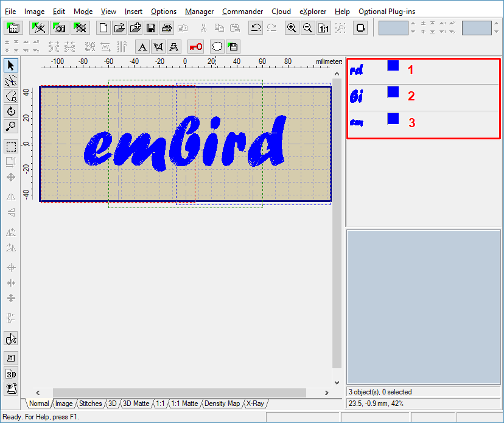Choose the rotate tool in left toolbar

[11, 111]
